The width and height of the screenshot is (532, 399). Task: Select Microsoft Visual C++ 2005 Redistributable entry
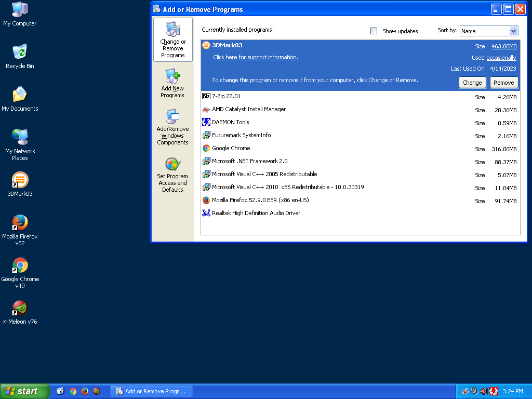pos(361,175)
